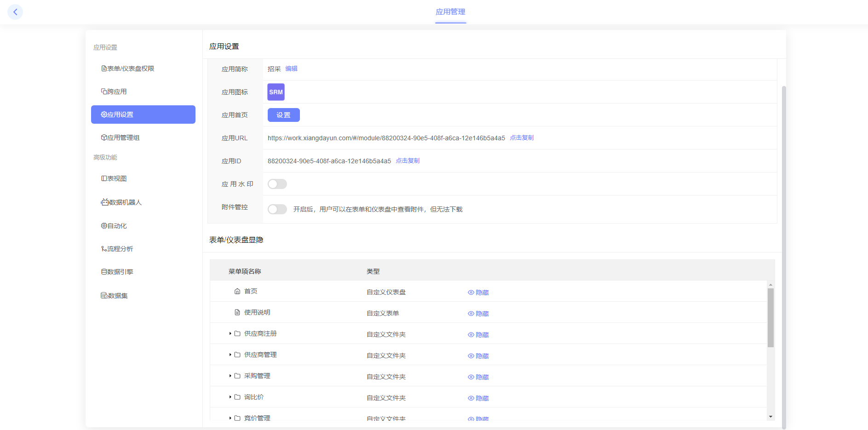
Task: Click the back arrow icon
Action: click(x=15, y=12)
